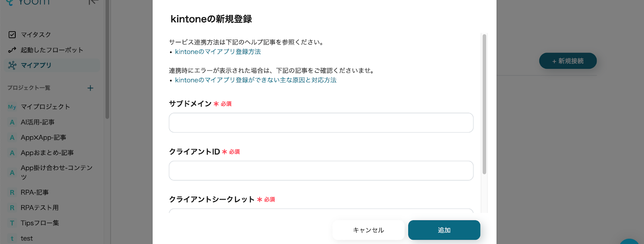
Task: Click the 新規接続 button
Action: point(568,61)
